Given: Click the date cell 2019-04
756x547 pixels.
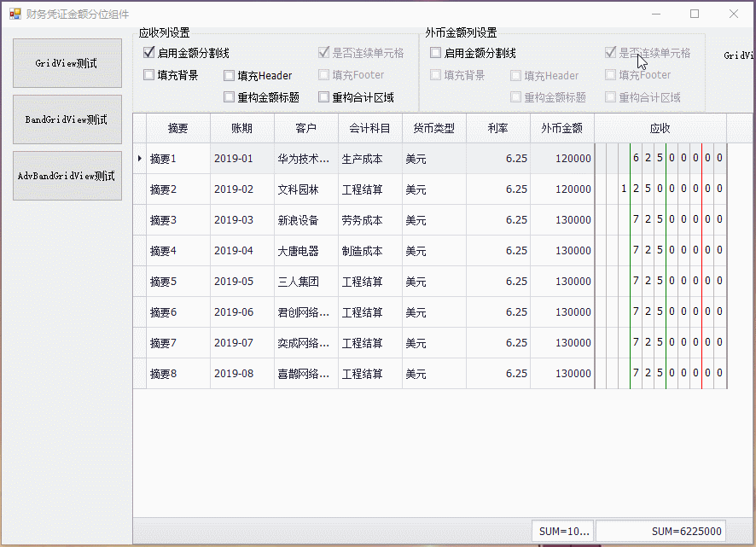Looking at the screenshot, I should coord(242,251).
